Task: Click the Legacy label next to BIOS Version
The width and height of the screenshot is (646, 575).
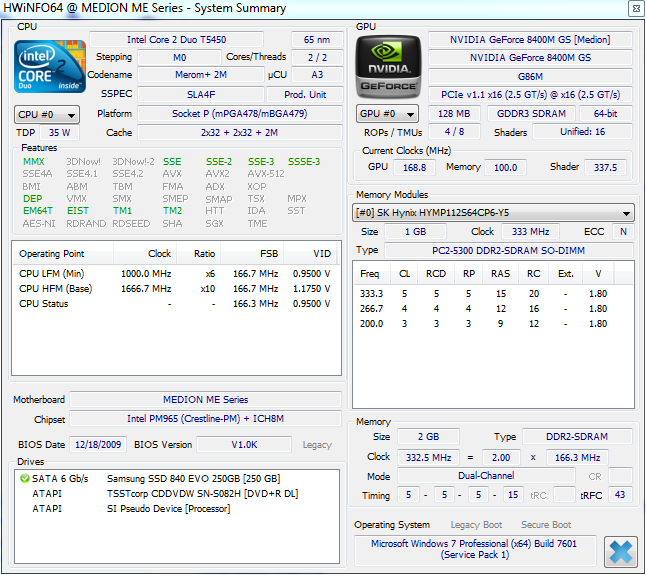Action: click(x=317, y=445)
